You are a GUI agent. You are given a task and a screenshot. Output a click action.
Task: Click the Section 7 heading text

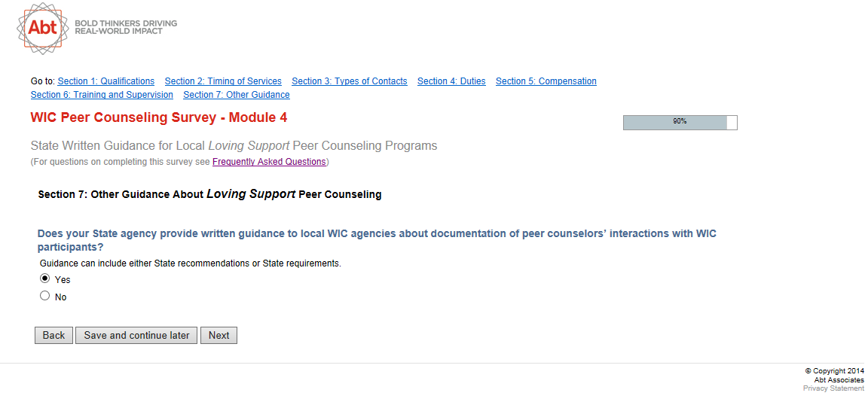point(209,194)
